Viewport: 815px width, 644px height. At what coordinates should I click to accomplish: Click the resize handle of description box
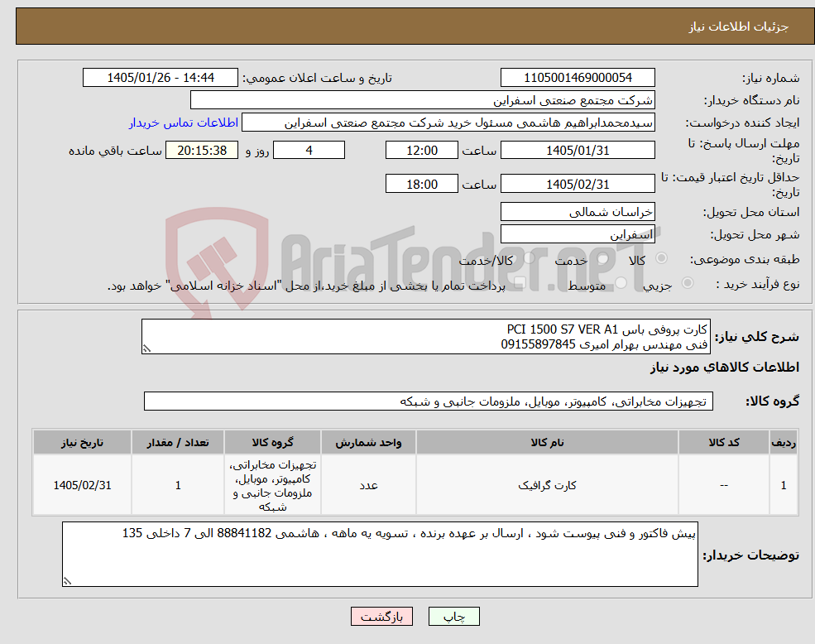146,349
